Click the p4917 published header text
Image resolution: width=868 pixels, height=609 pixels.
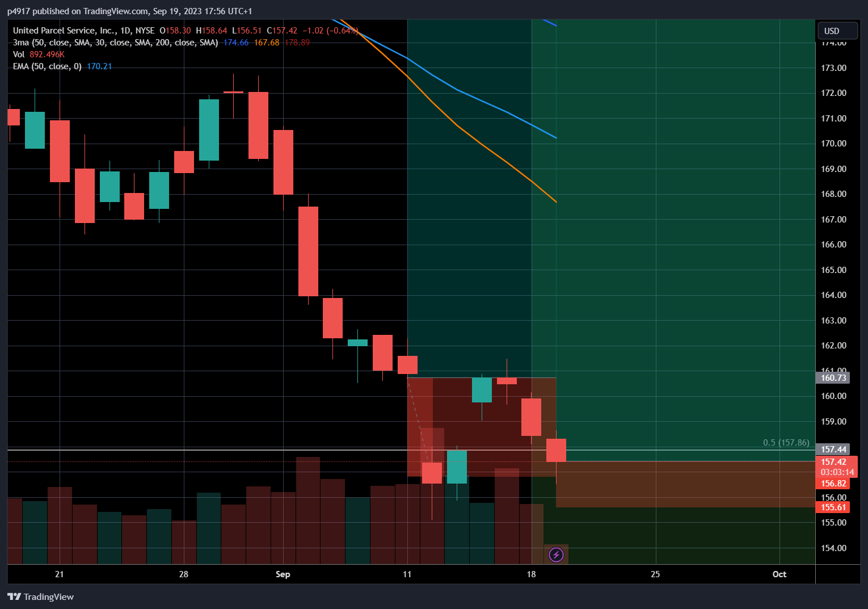click(x=129, y=11)
